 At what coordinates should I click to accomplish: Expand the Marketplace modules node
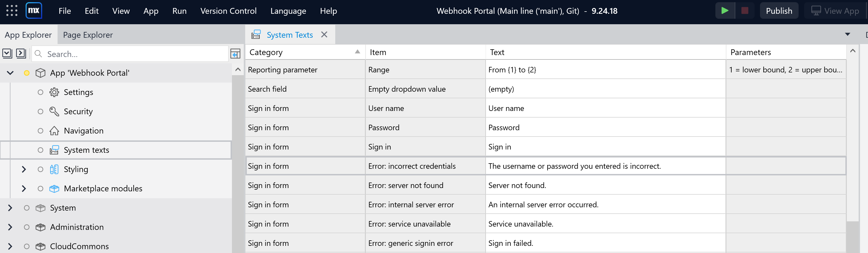pyautogui.click(x=24, y=189)
